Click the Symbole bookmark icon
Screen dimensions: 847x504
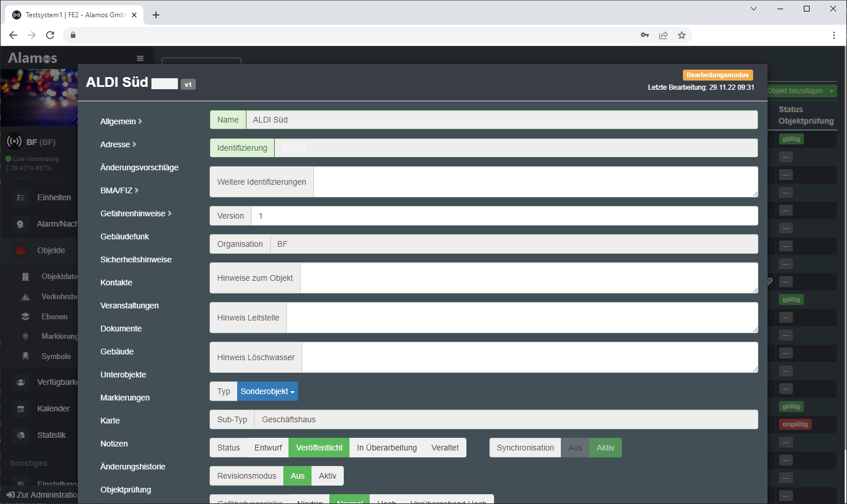tap(25, 356)
